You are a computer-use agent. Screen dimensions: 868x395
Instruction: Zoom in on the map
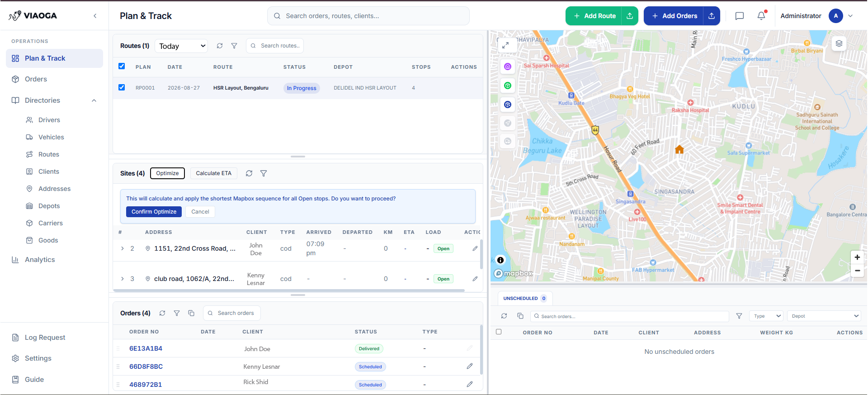click(857, 257)
